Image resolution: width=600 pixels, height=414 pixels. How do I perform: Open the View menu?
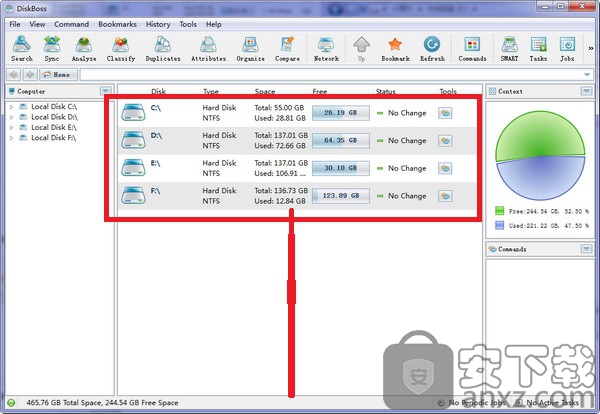37,24
